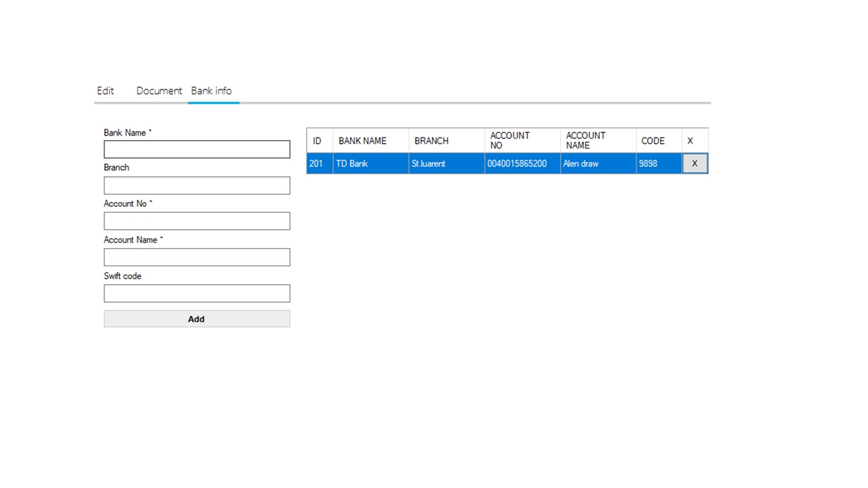The width and height of the screenshot is (868, 488).
Task: Click the ID column header
Action: (x=317, y=140)
